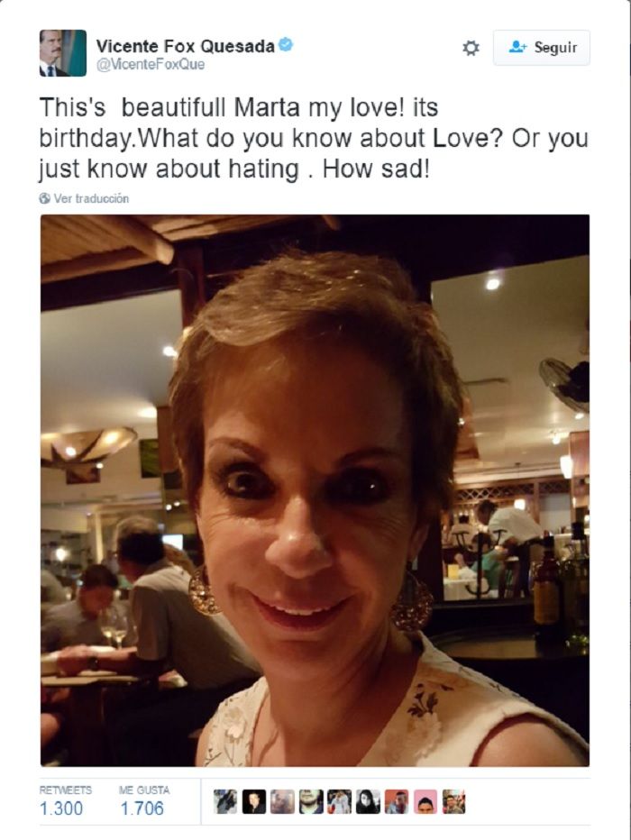View the 1.300 retweets count

coord(61,802)
